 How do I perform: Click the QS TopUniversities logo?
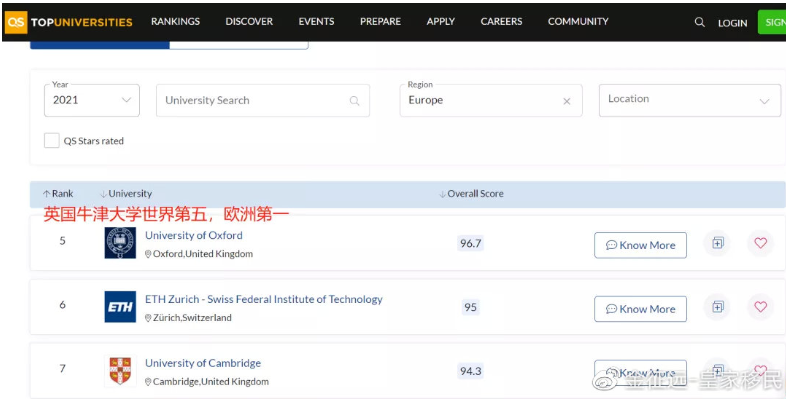pyautogui.click(x=69, y=22)
